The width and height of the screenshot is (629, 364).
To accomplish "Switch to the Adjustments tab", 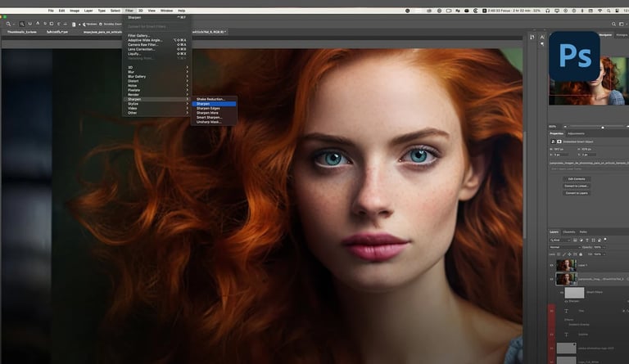I will click(576, 133).
